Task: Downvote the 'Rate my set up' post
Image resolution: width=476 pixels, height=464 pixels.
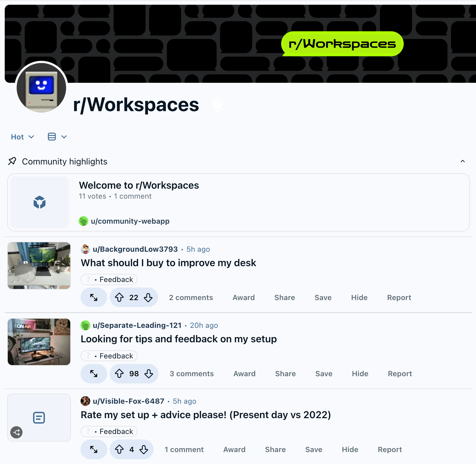Action: [x=144, y=450]
